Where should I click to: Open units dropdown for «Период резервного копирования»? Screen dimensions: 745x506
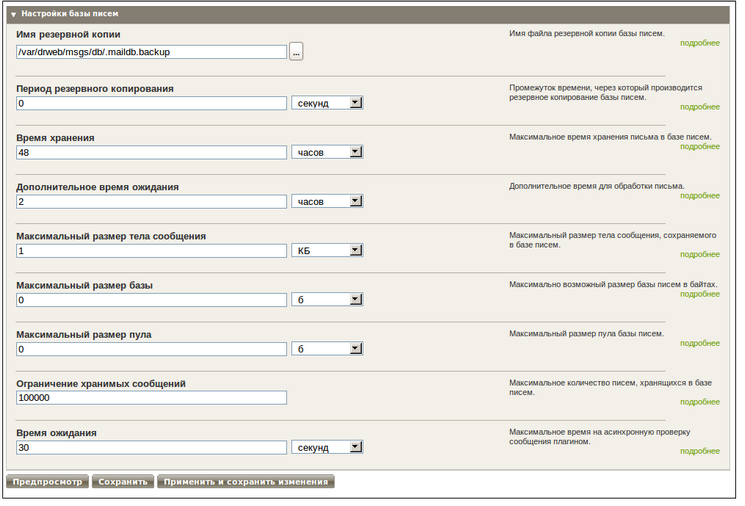327,103
